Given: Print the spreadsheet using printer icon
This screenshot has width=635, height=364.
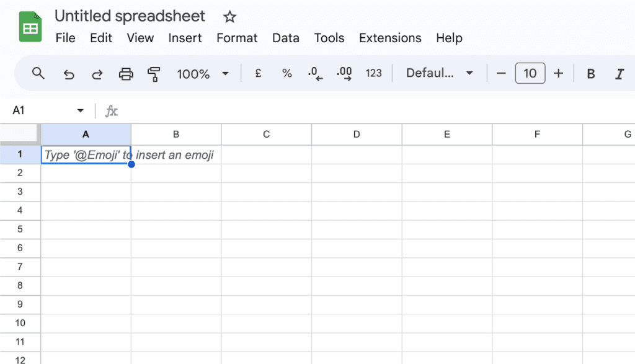Looking at the screenshot, I should [x=126, y=74].
